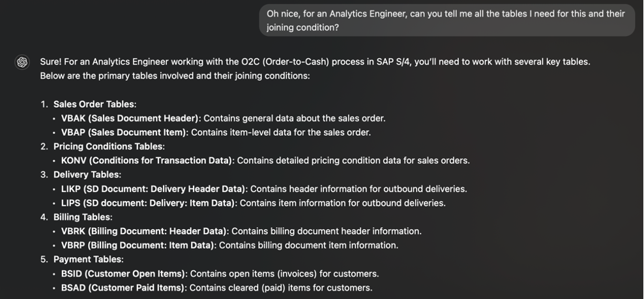The height and width of the screenshot is (299, 644).
Task: Click the line 'Below are the primary tables involved'
Action: click(175, 76)
